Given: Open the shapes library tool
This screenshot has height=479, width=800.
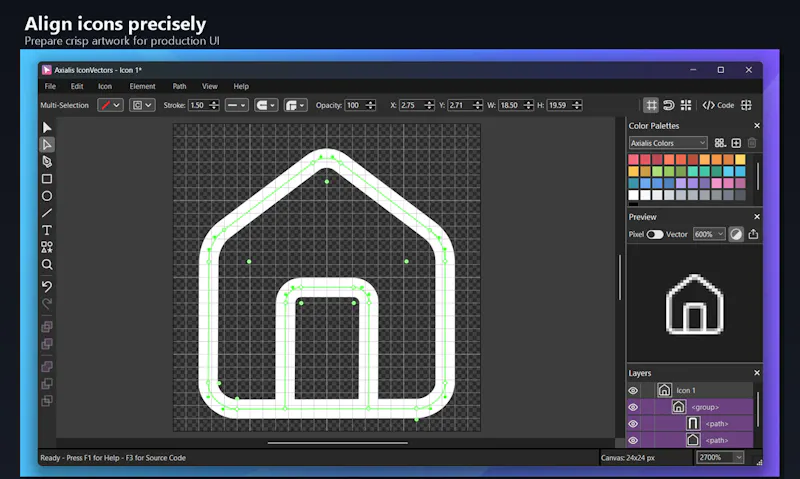Looking at the screenshot, I should tap(47, 247).
